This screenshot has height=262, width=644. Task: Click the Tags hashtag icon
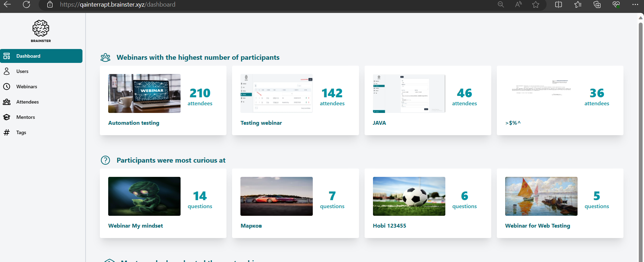pyautogui.click(x=7, y=132)
